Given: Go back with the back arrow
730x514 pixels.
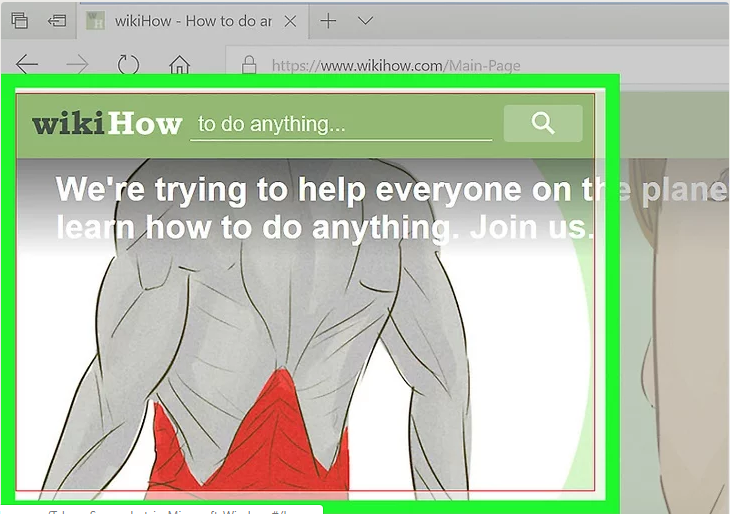Looking at the screenshot, I should pos(27,64).
